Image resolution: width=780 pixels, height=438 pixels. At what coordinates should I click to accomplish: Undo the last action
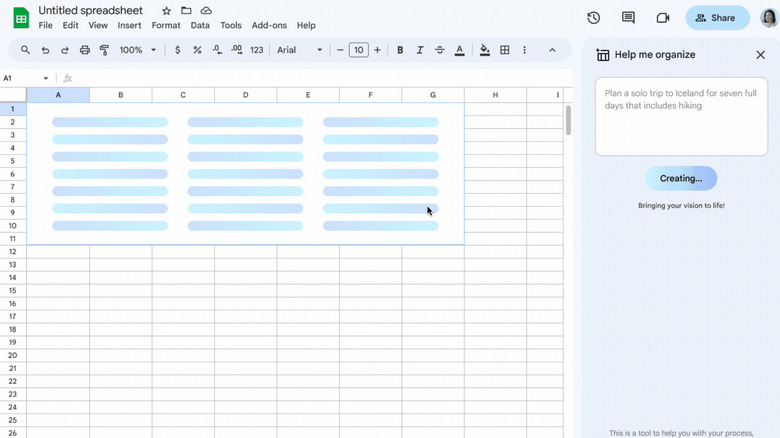[45, 50]
